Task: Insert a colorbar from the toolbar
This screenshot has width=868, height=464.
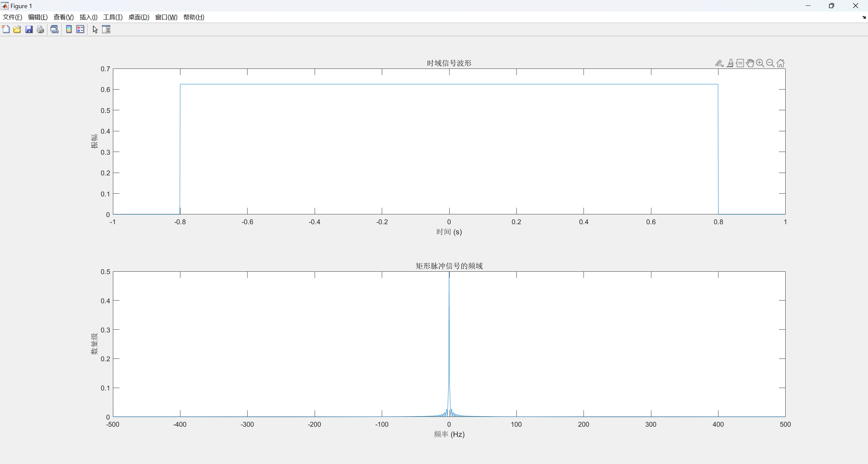Action: coord(69,30)
